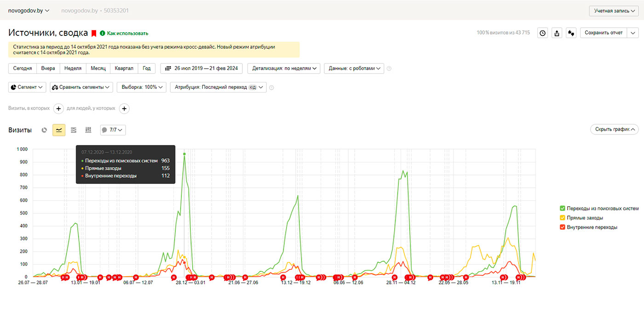Open 'Детализация: по неделям' dropdown

[x=284, y=68]
